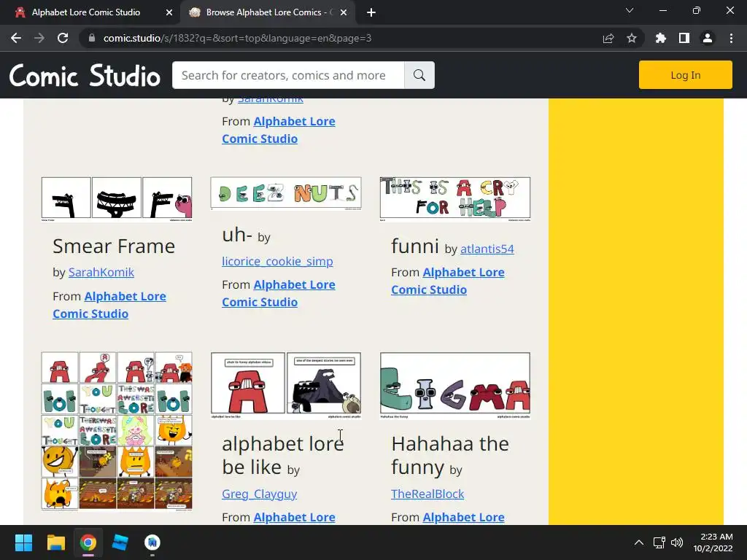747x560 pixels.
Task: Open the tab search dropdown arrow
Action: pos(630,10)
